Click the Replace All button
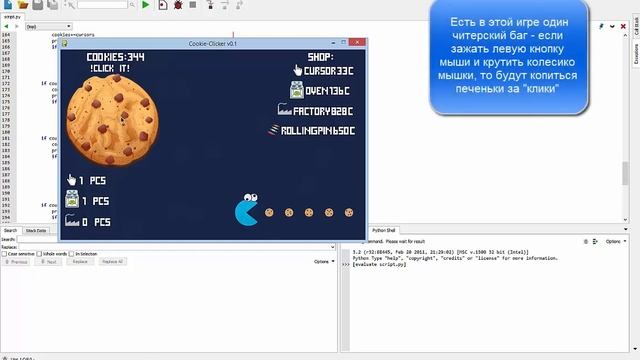The height and width of the screenshot is (360, 640). pos(112,262)
